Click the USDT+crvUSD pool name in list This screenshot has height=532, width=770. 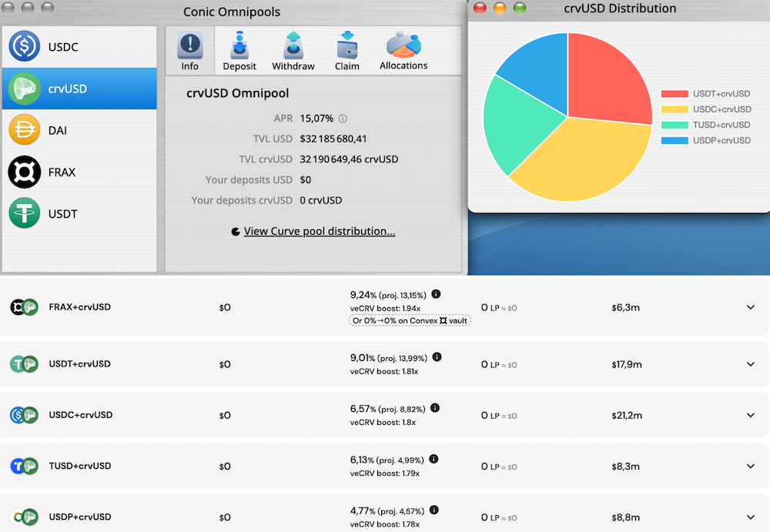tap(79, 364)
